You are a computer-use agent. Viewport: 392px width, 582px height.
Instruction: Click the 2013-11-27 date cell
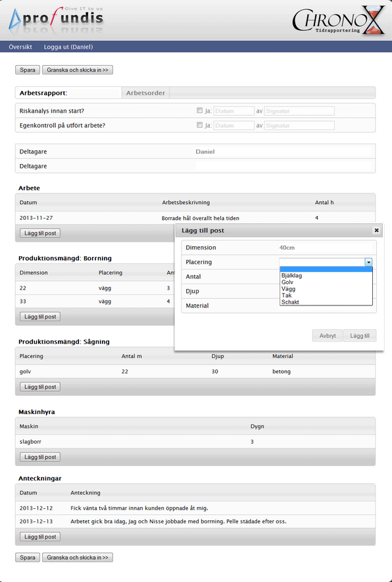(36, 218)
